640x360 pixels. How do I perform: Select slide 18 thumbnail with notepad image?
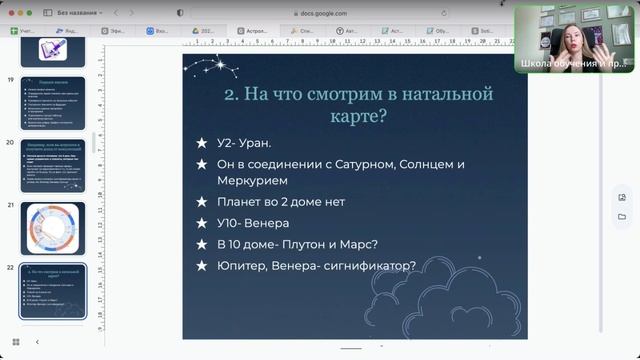click(x=53, y=52)
